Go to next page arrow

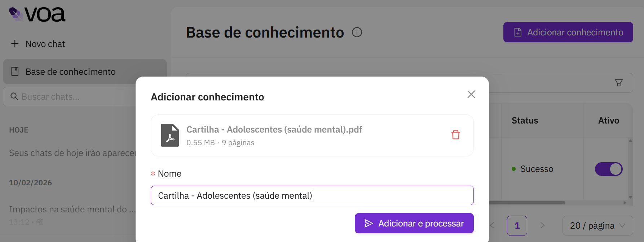pos(542,226)
